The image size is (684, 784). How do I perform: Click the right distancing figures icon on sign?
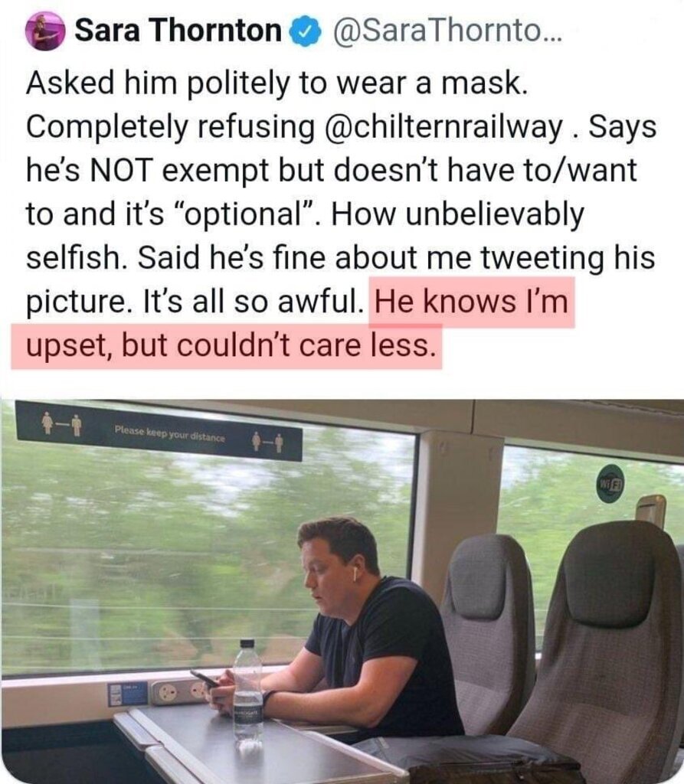(x=267, y=442)
